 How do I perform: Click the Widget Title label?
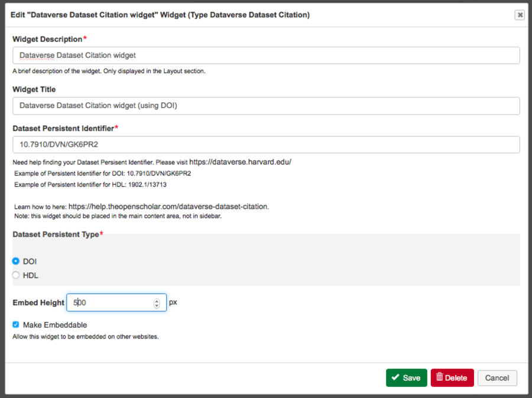(34, 89)
